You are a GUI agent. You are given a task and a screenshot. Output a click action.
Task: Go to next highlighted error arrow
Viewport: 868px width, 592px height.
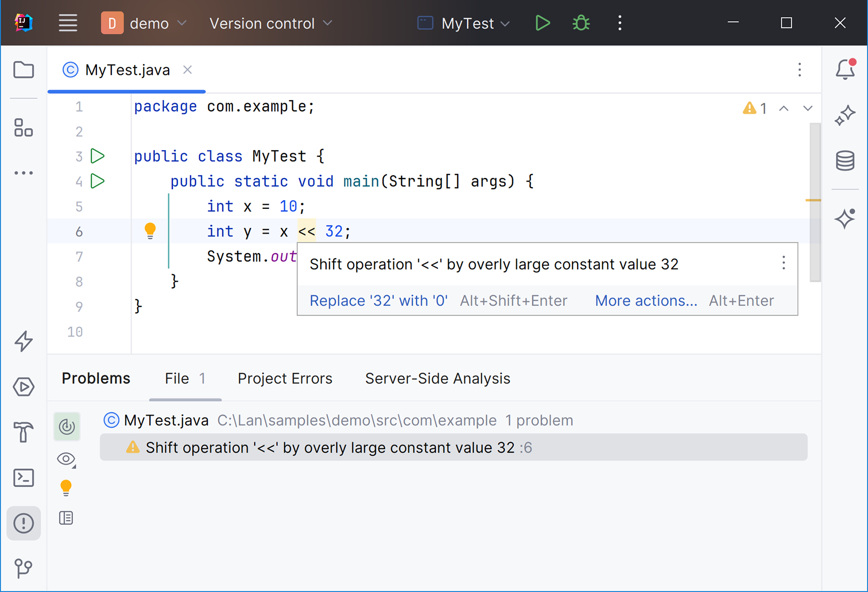pyautogui.click(x=808, y=108)
